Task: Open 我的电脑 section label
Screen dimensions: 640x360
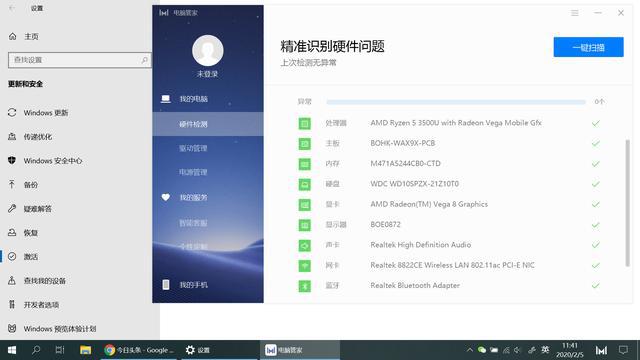Action: [194, 99]
